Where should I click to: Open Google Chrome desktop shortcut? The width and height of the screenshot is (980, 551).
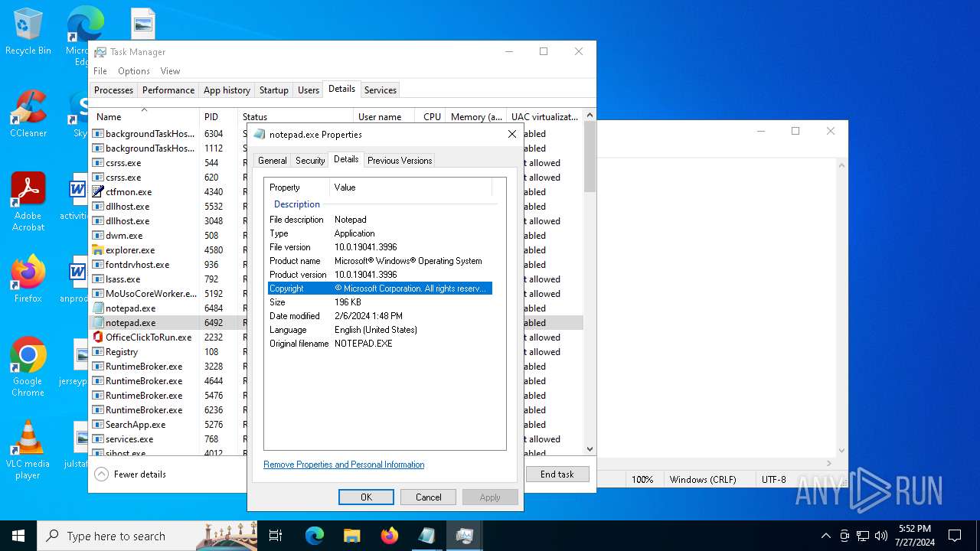tap(28, 367)
